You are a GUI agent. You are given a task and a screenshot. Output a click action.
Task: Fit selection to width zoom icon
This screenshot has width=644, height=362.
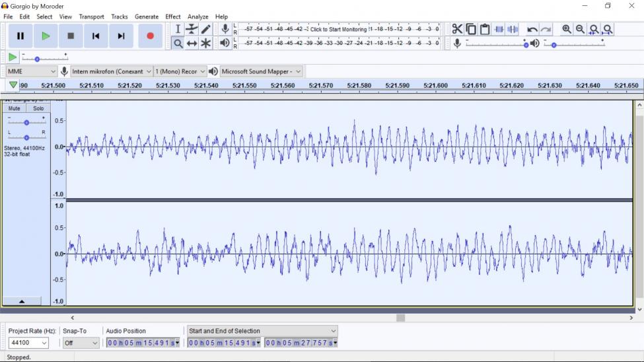tap(594, 29)
